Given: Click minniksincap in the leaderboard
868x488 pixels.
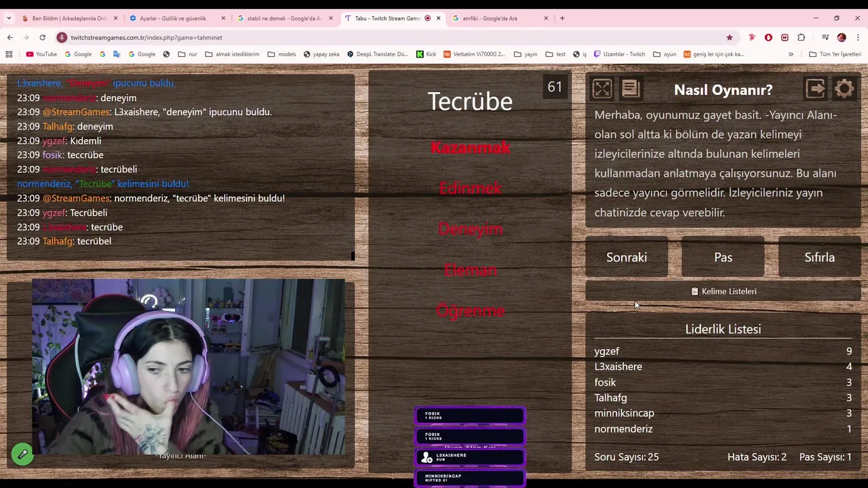Looking at the screenshot, I should [625, 413].
